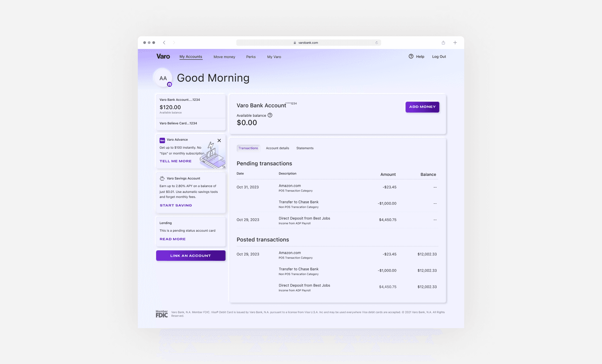
Task: Click pending Transfer to Chase Bank description
Action: click(298, 202)
